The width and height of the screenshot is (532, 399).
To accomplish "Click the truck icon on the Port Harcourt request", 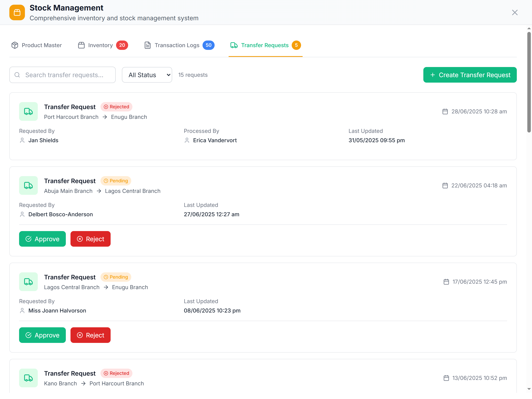I will (28, 111).
